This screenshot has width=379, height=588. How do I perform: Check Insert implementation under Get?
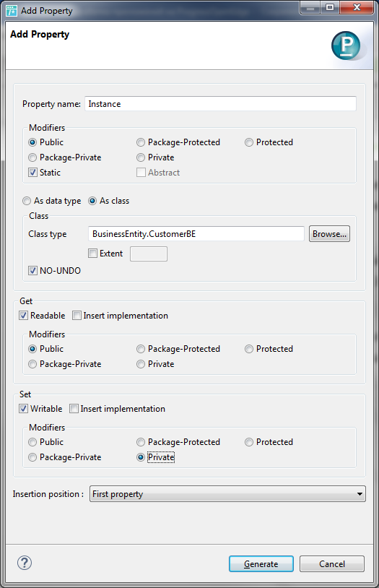(x=77, y=316)
